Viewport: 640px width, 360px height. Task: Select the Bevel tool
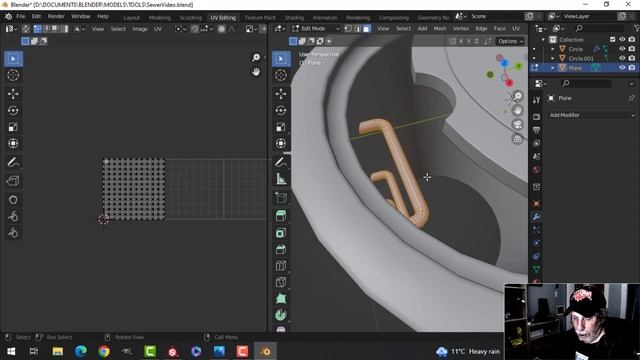(x=281, y=249)
